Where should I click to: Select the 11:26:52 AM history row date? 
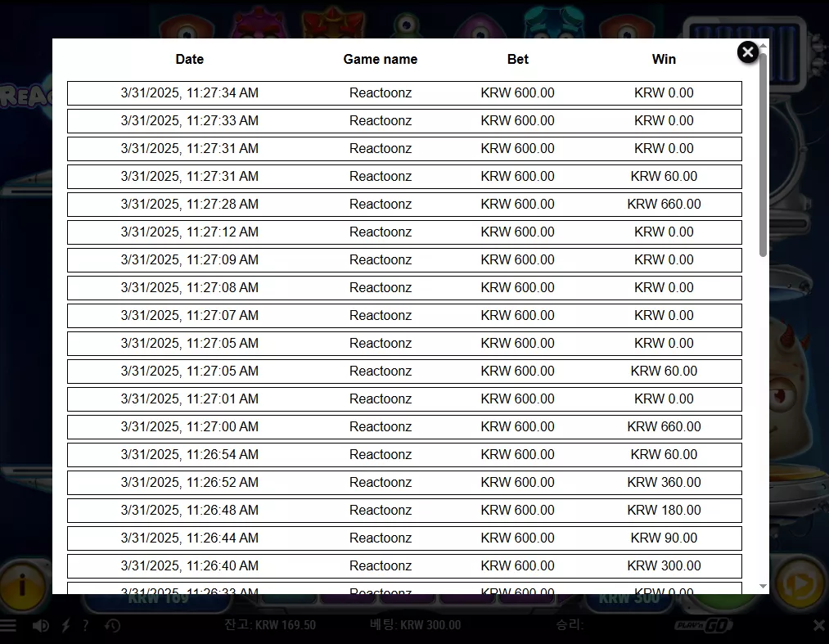point(189,482)
